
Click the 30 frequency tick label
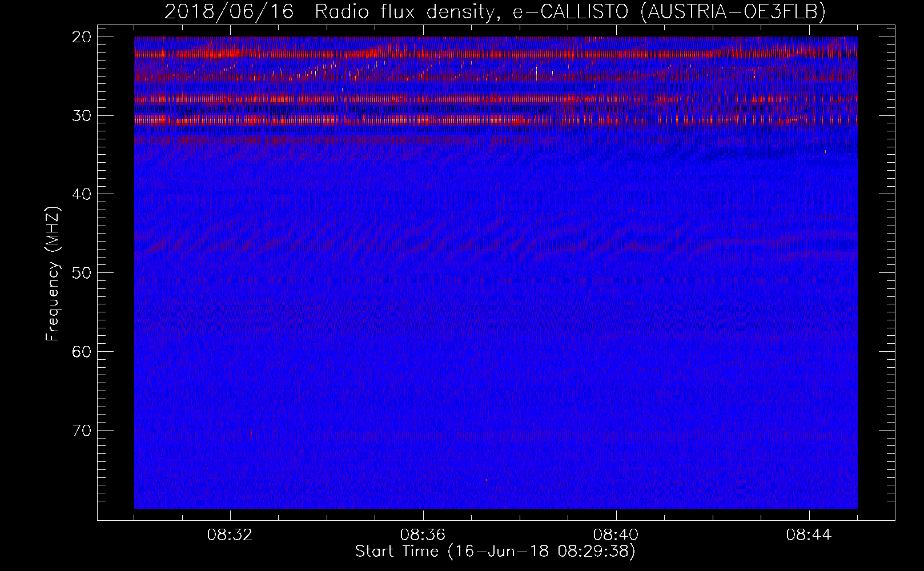pyautogui.click(x=82, y=116)
